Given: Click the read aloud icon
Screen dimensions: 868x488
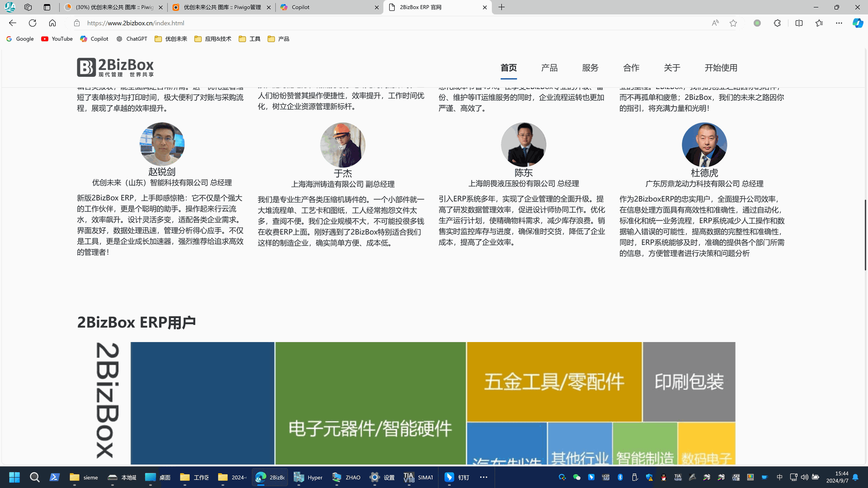Looking at the screenshot, I should 715,23.
